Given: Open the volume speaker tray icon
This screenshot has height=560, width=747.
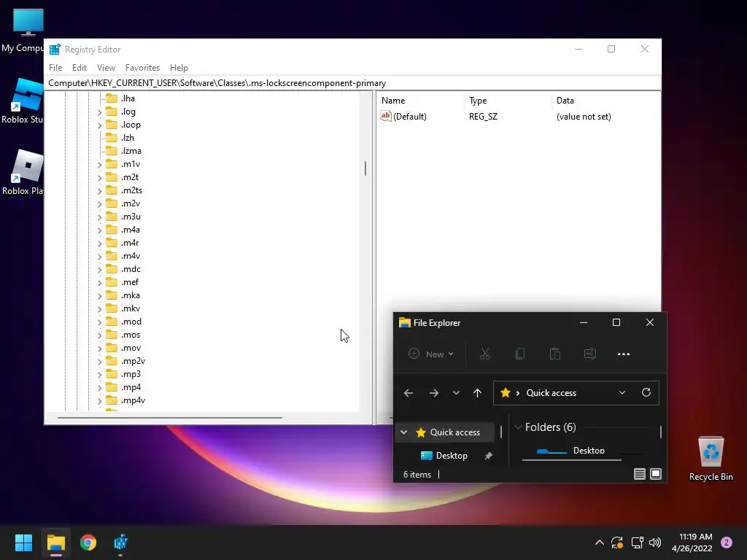Looking at the screenshot, I should (655, 542).
